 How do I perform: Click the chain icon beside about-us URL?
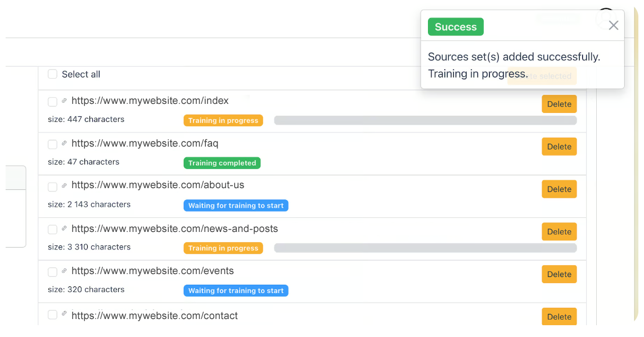(x=64, y=186)
